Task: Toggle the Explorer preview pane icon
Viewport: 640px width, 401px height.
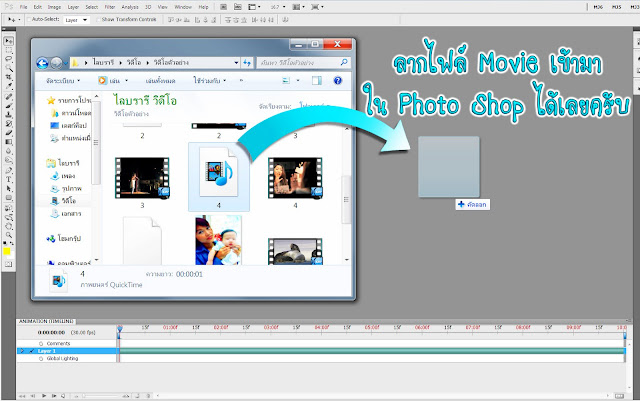Action: [317, 80]
